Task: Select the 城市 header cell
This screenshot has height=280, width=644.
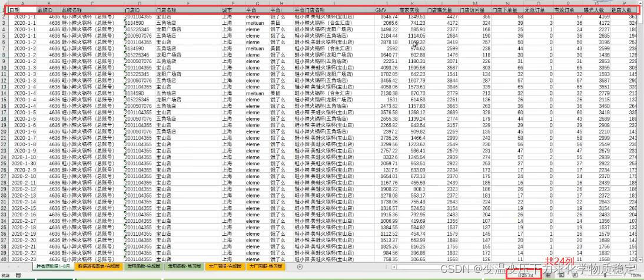Action: (233, 9)
